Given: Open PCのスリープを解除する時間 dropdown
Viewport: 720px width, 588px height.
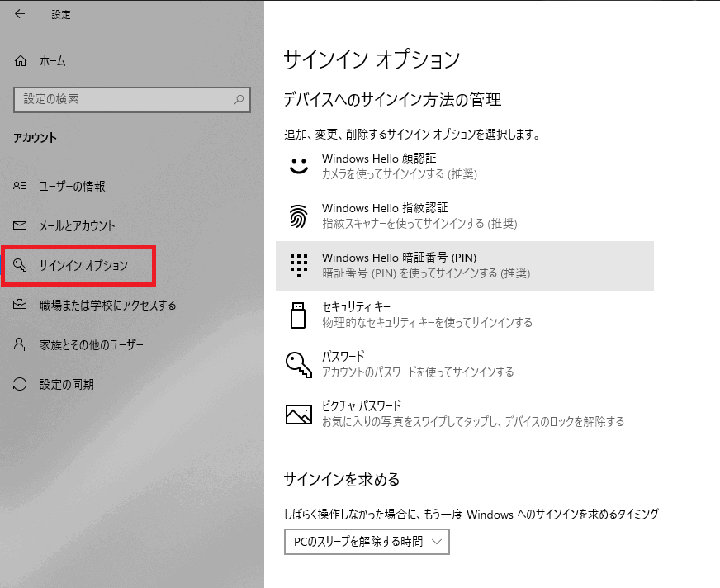Looking at the screenshot, I should 367,542.
